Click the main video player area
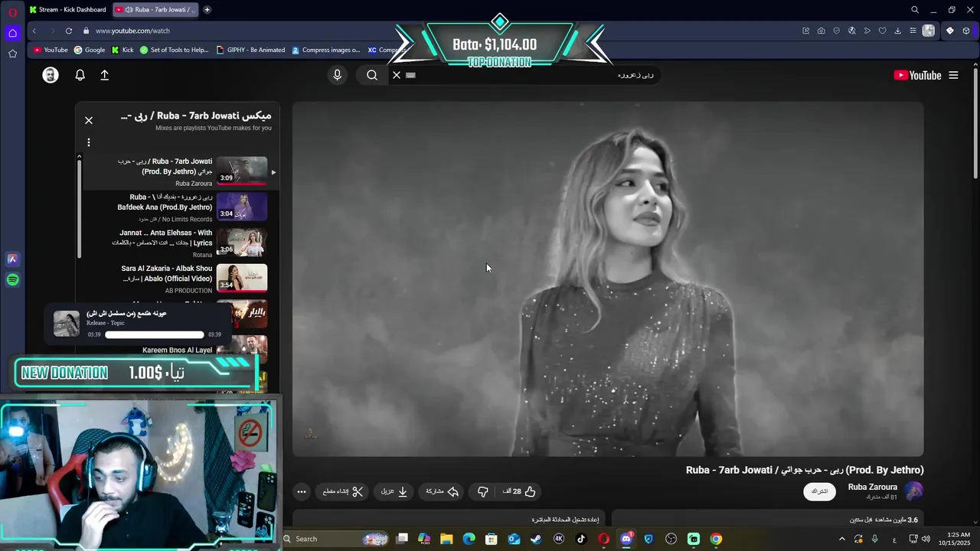 608,279
